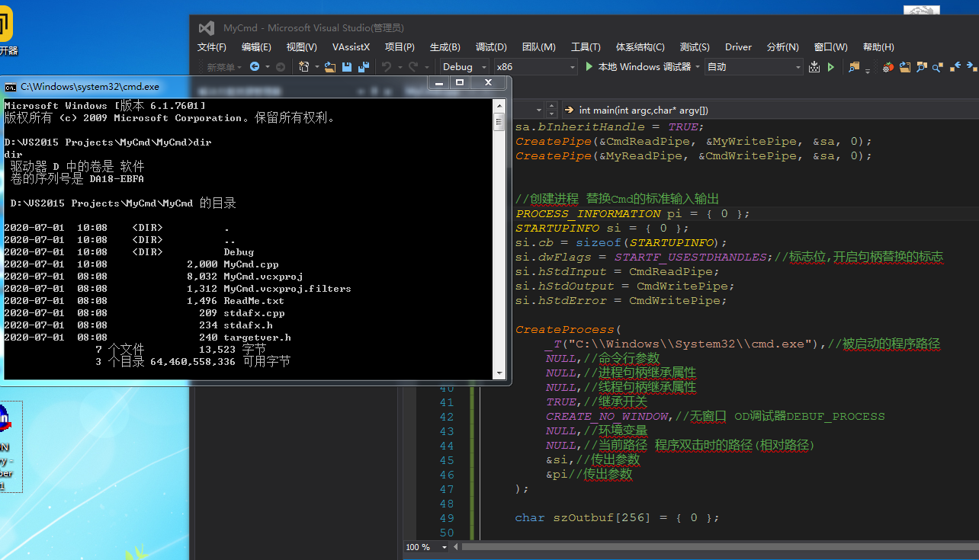Open the 工具(T) menu

[x=586, y=47]
